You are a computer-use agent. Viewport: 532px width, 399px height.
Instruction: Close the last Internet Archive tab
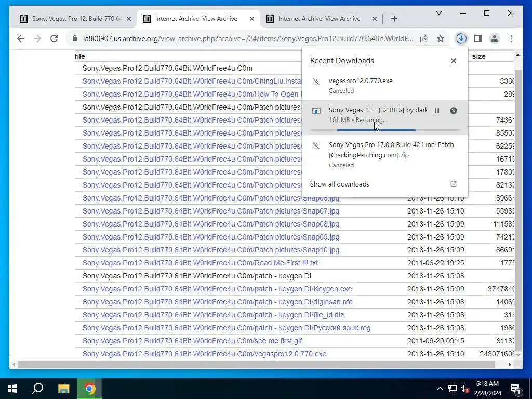(375, 19)
